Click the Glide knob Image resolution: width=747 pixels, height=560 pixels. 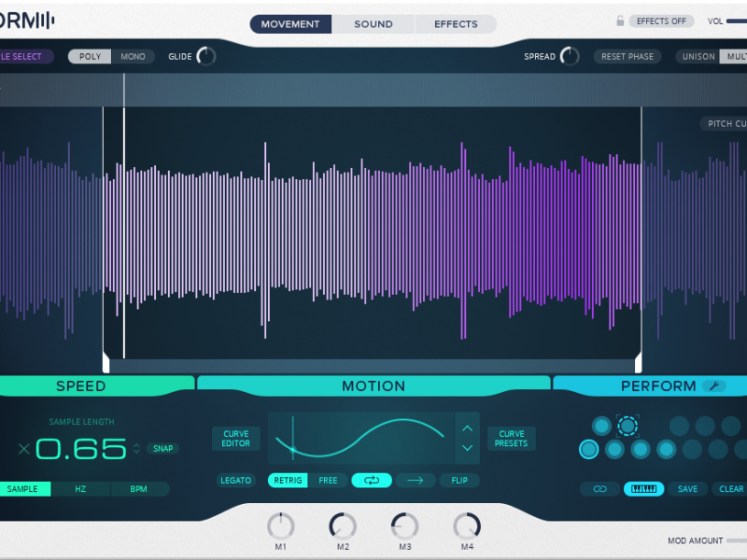(205, 56)
